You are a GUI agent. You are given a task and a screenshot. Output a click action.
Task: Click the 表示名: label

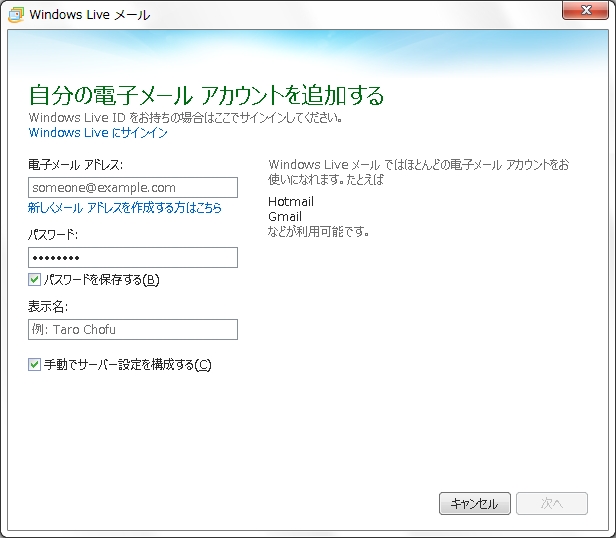tap(48, 307)
